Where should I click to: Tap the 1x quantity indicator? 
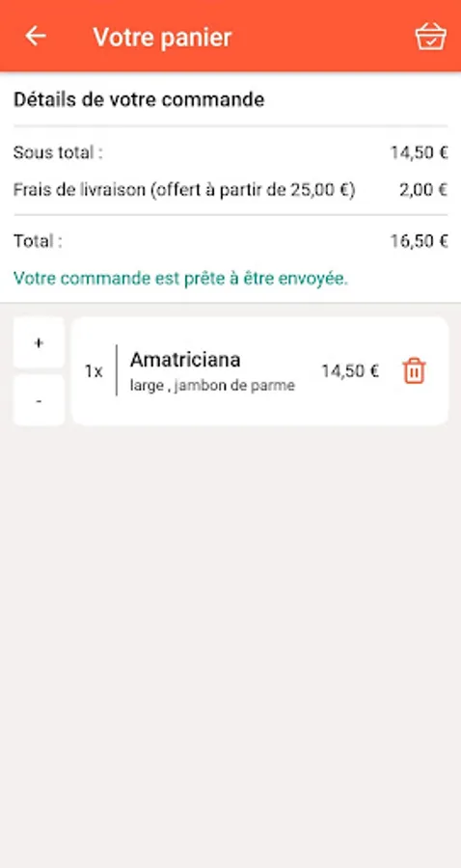coord(94,371)
